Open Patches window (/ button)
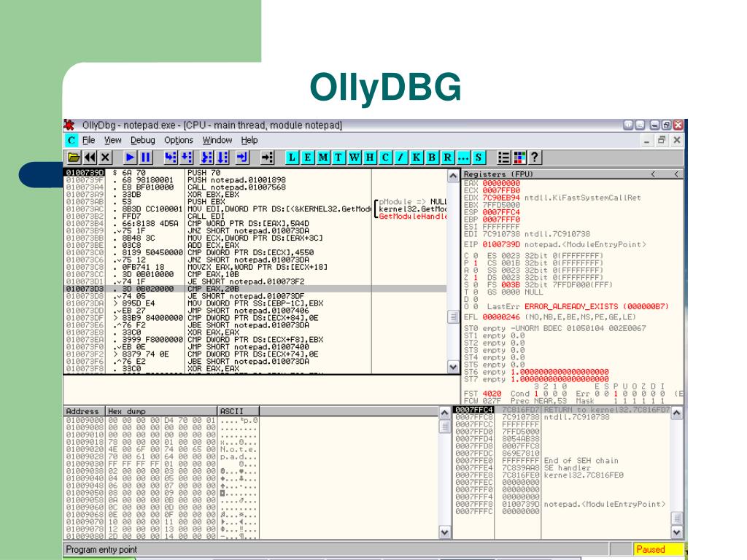The width and height of the screenshot is (747, 560). tap(400, 157)
